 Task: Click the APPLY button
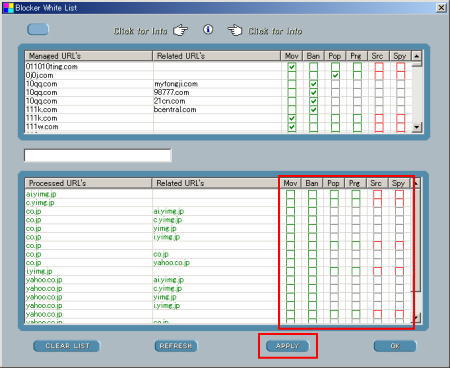tap(287, 346)
